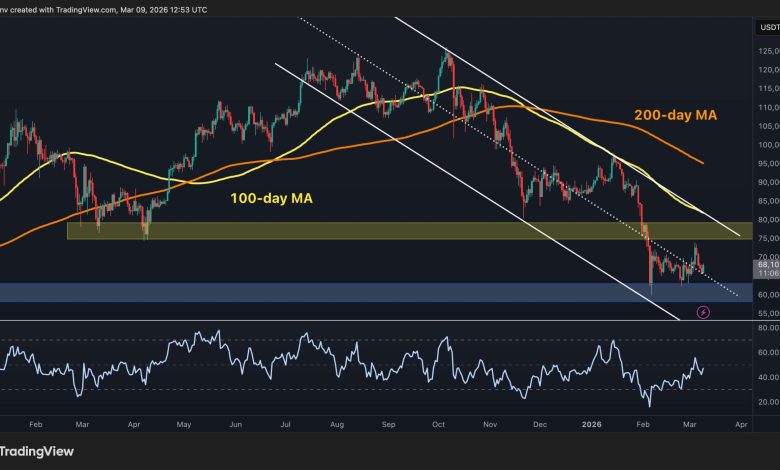Select the 200-day MA text label

pyautogui.click(x=676, y=116)
